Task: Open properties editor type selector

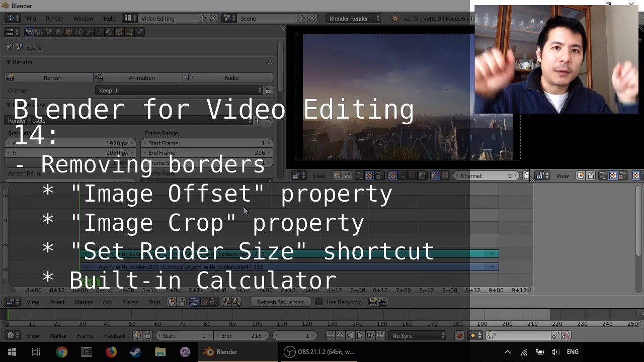Action: 13,32
